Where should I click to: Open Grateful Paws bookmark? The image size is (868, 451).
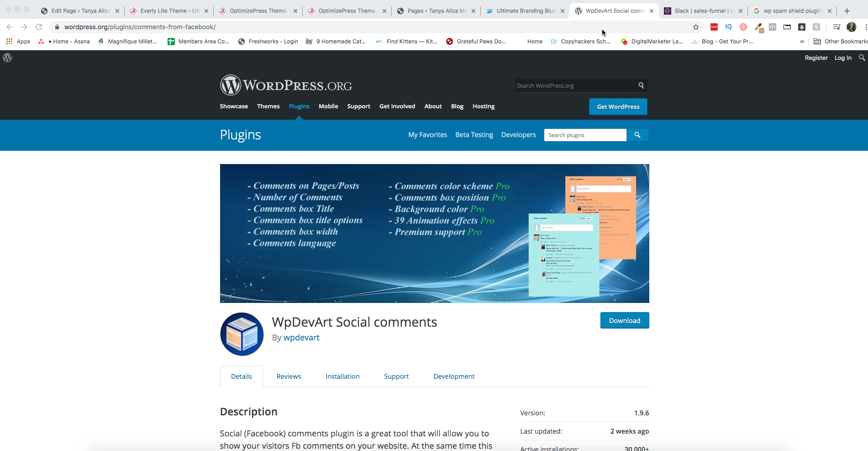pos(476,42)
